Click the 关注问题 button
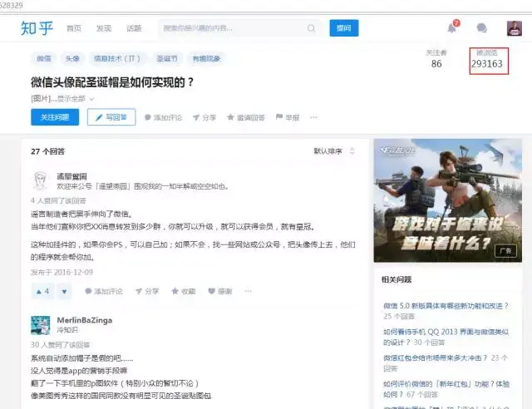 click(x=55, y=117)
